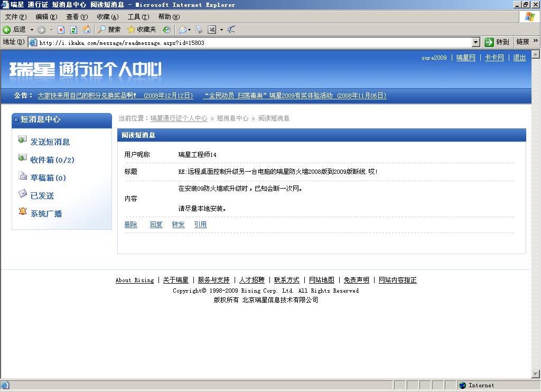Click the Back (后退) button

click(14, 30)
